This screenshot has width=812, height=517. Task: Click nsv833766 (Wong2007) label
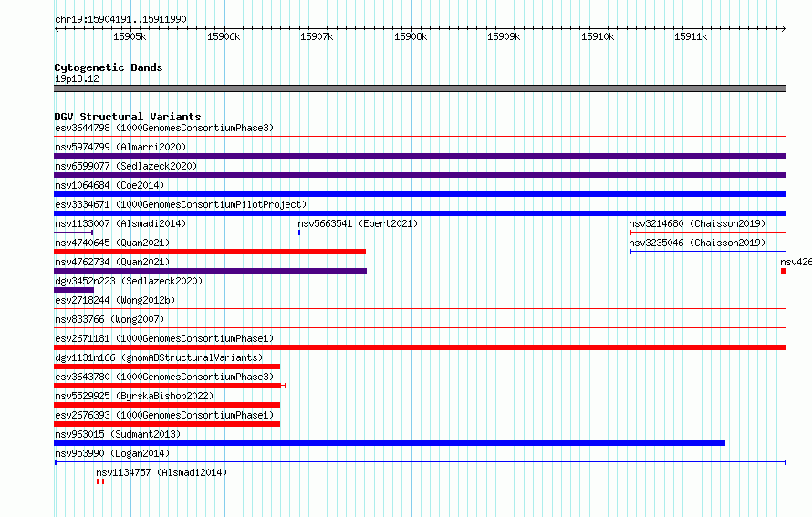point(109,319)
